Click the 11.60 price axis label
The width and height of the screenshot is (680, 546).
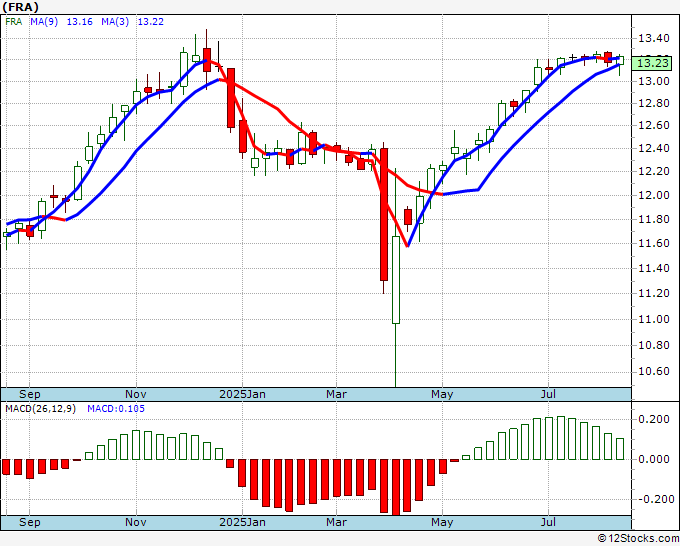click(653, 243)
